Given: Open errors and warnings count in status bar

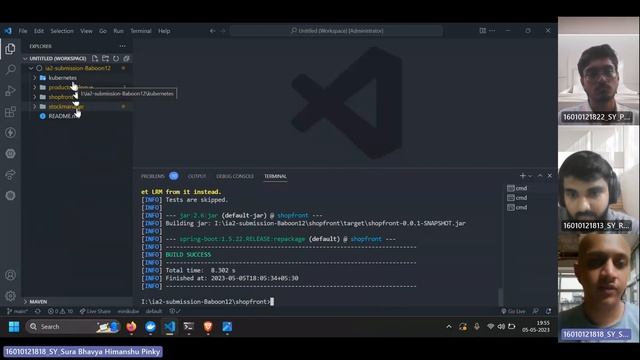Looking at the screenshot, I should click(60, 311).
